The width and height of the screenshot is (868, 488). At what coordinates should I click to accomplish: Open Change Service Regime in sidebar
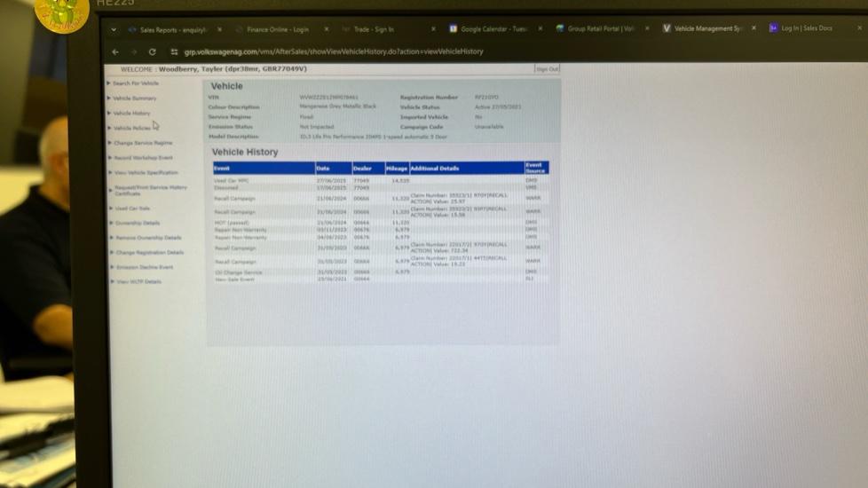coord(144,144)
